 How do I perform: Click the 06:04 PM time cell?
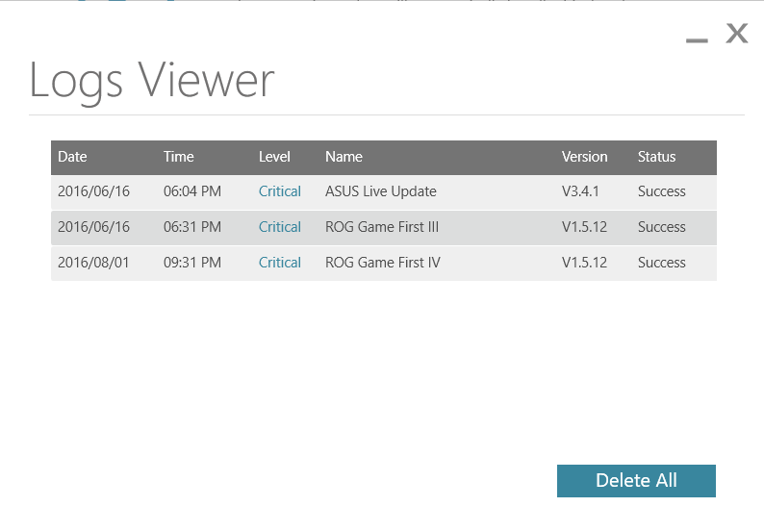[x=192, y=191]
